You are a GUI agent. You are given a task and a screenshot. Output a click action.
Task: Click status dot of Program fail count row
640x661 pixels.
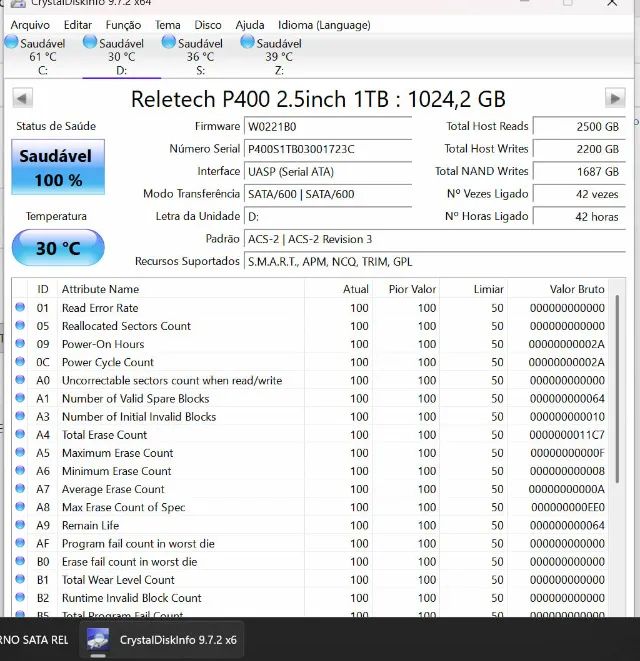20,543
